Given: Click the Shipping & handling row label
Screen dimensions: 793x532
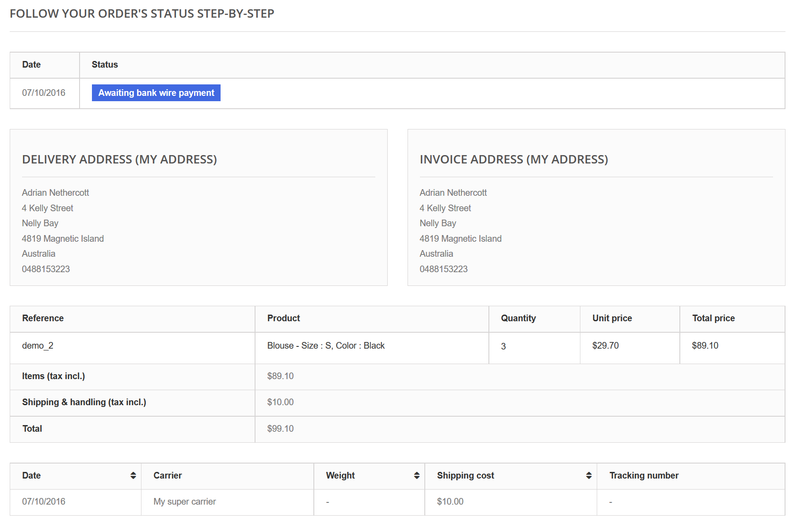Looking at the screenshot, I should [84, 402].
